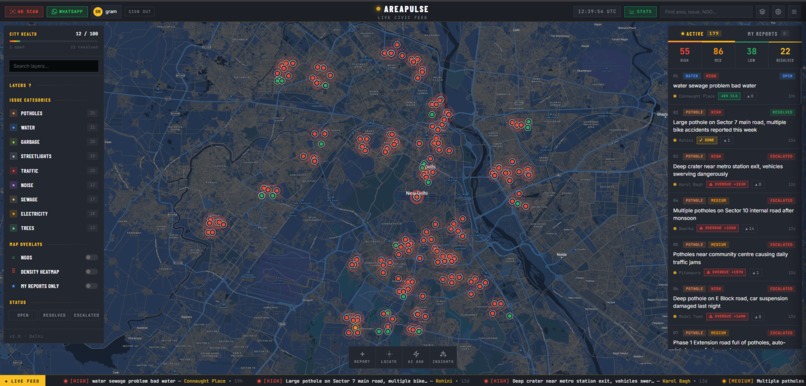Select the 38 Low severity counter
The width and height of the screenshot is (806, 386).
click(752, 54)
